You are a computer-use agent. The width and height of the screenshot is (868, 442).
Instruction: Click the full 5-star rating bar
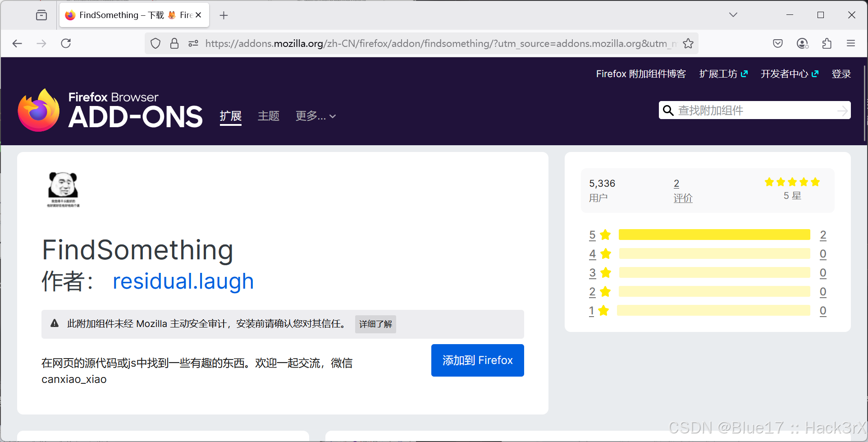714,235
